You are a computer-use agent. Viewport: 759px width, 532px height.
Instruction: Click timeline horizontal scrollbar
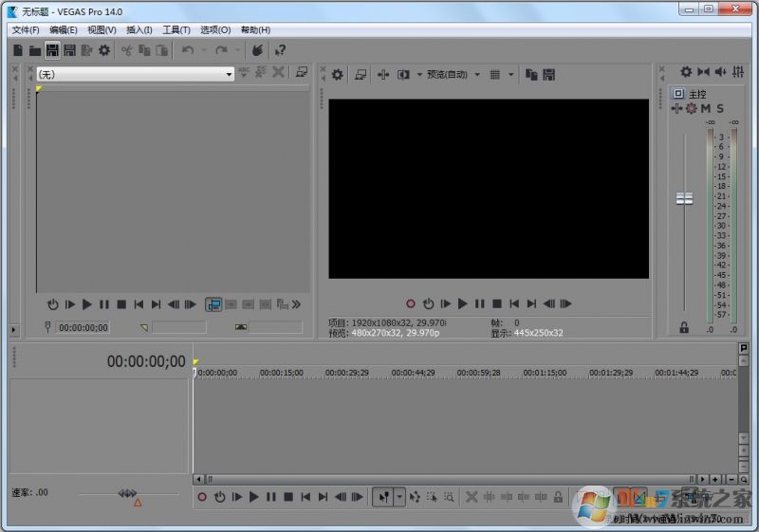click(452, 479)
